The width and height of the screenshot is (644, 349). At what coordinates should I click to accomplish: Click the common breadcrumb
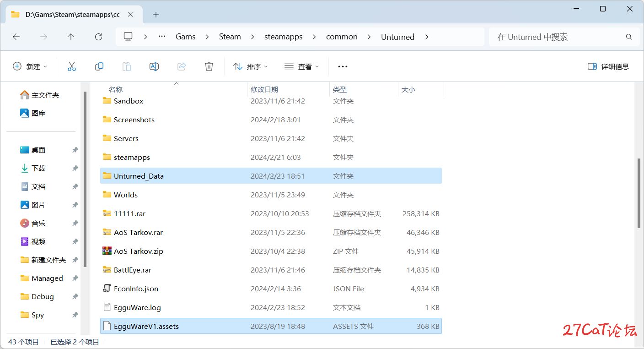(x=342, y=37)
